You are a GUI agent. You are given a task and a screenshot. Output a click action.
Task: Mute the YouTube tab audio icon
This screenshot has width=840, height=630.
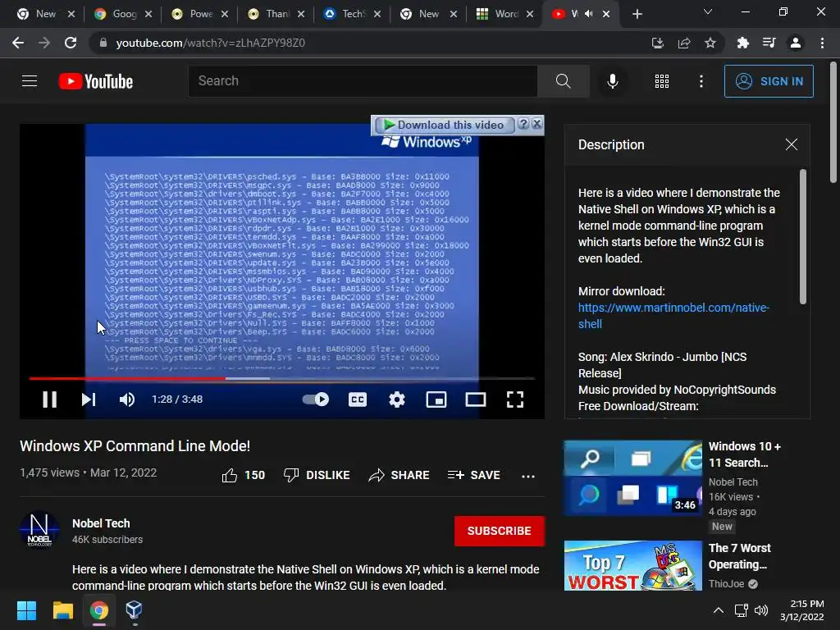pos(589,14)
